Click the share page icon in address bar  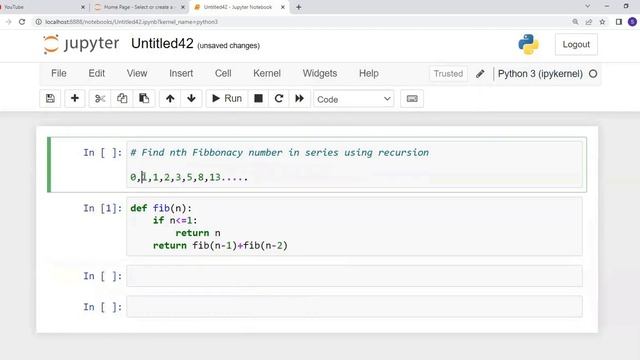(589, 22)
